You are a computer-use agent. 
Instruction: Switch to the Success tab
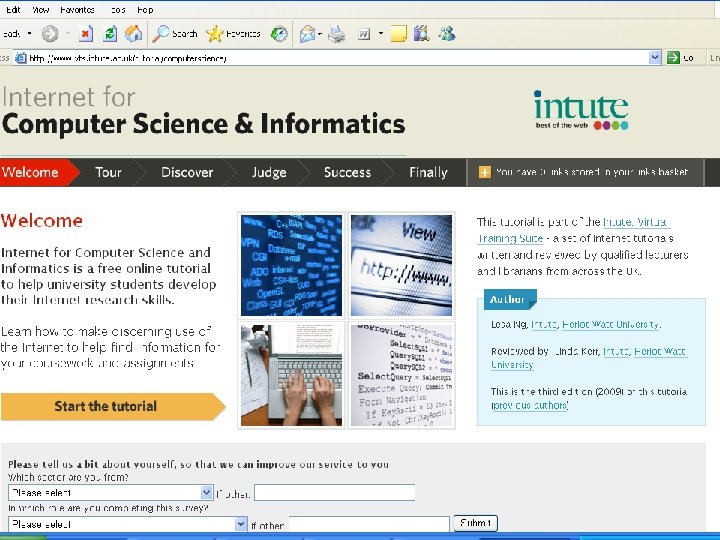click(347, 172)
